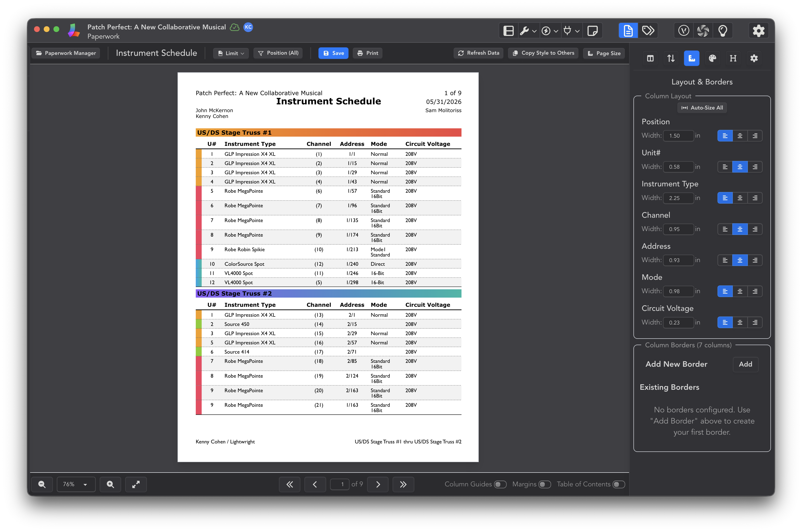Image resolution: width=802 pixels, height=532 pixels.
Task: Open app settings gear in title bar
Action: pyautogui.click(x=759, y=31)
